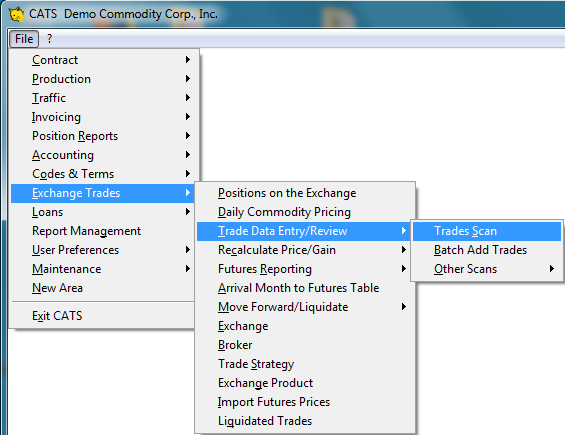Expand arrow next to Trade Data Entry/Review
The height and width of the screenshot is (435, 565).
pos(404,231)
